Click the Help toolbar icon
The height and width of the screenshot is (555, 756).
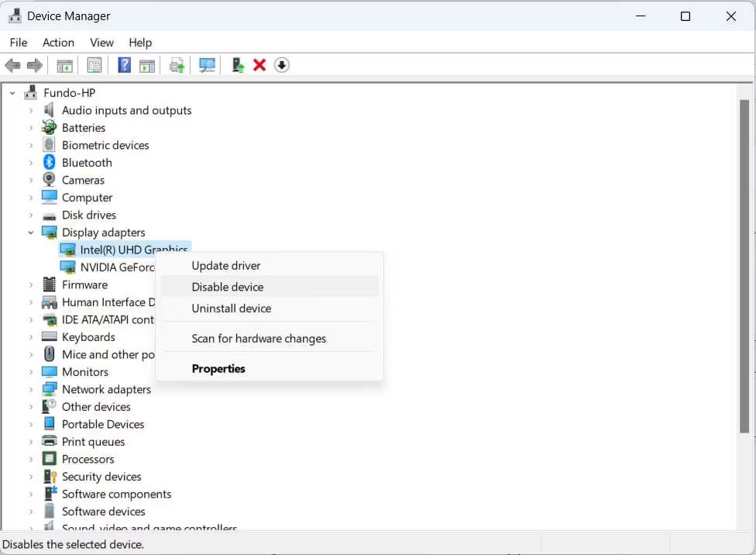tap(124, 65)
